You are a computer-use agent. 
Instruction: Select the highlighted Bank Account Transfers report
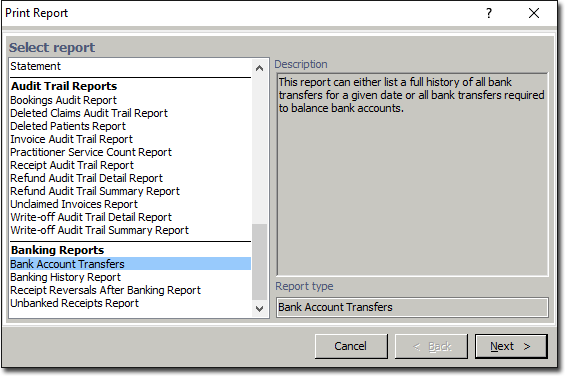tap(130, 264)
